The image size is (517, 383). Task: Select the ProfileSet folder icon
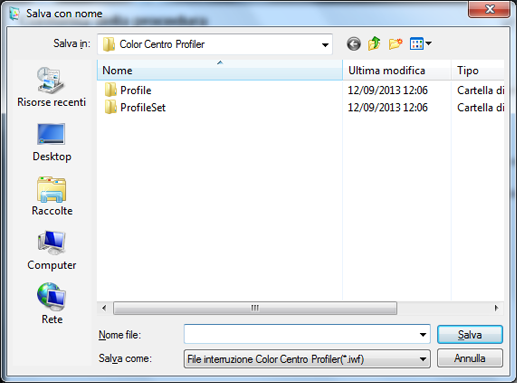[x=110, y=107]
